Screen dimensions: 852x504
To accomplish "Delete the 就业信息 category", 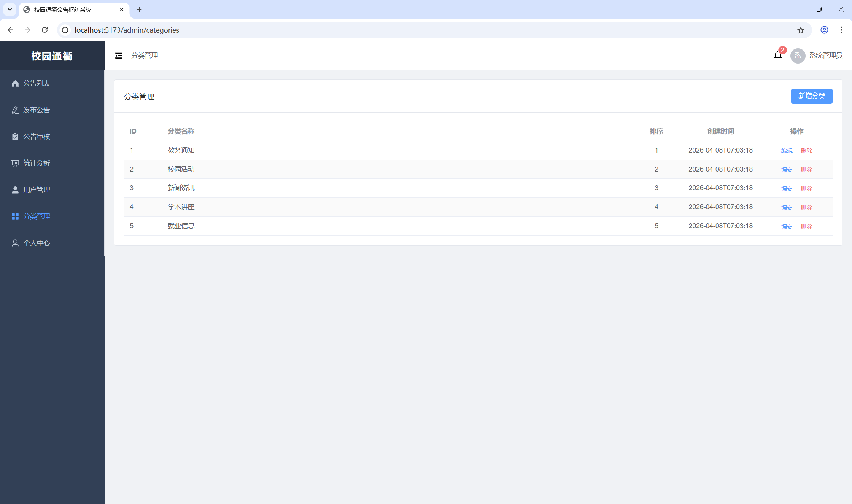I will coord(806,226).
